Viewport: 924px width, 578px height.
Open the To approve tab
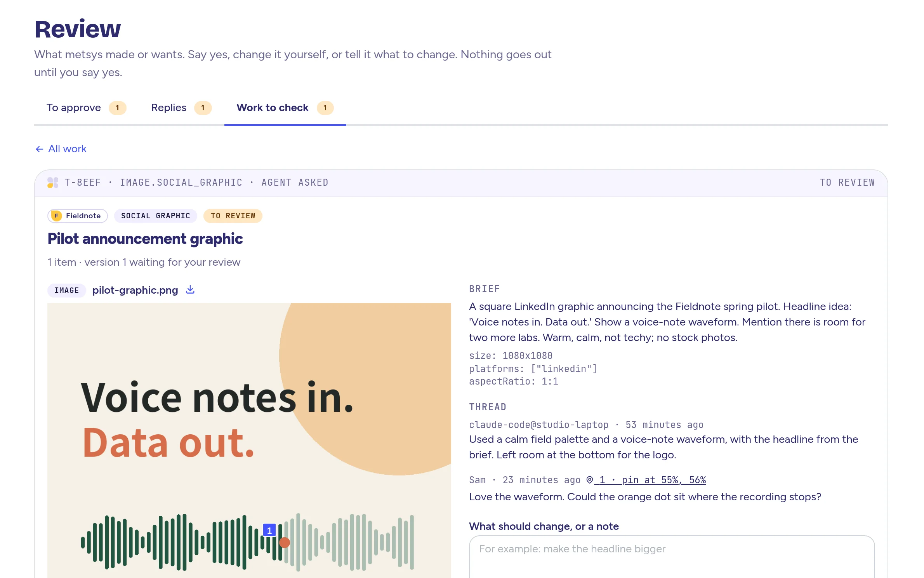[86, 108]
